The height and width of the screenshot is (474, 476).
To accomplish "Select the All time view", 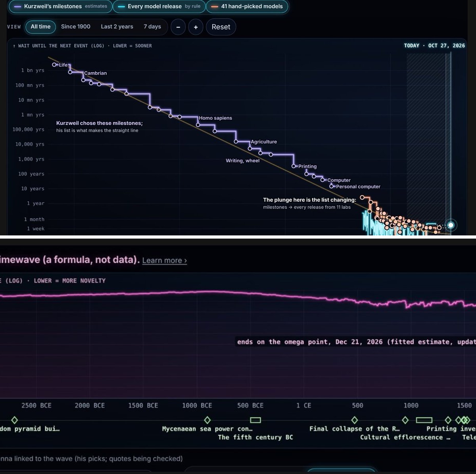I will point(40,27).
